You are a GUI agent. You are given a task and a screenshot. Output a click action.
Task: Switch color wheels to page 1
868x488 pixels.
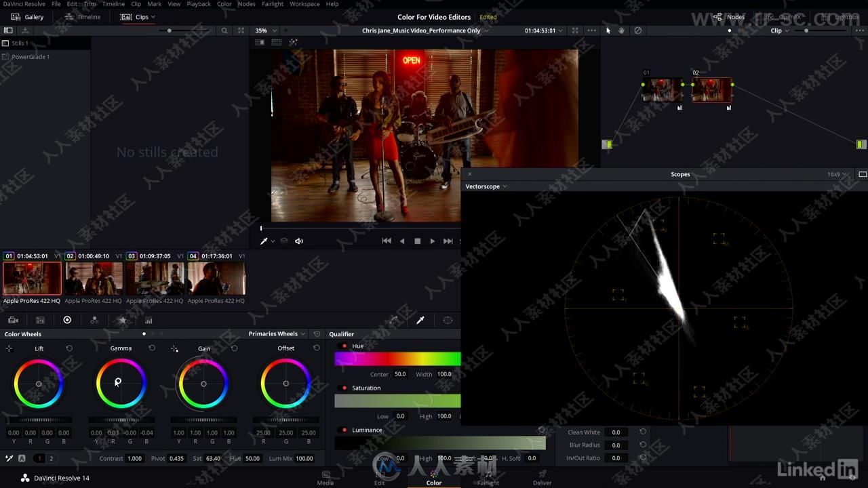coord(39,458)
